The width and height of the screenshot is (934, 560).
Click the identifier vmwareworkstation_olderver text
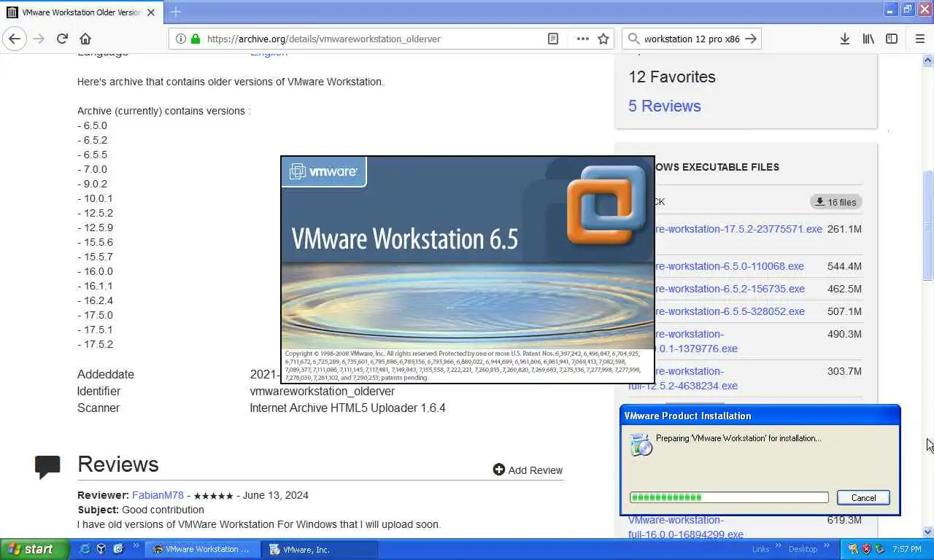[x=322, y=391]
